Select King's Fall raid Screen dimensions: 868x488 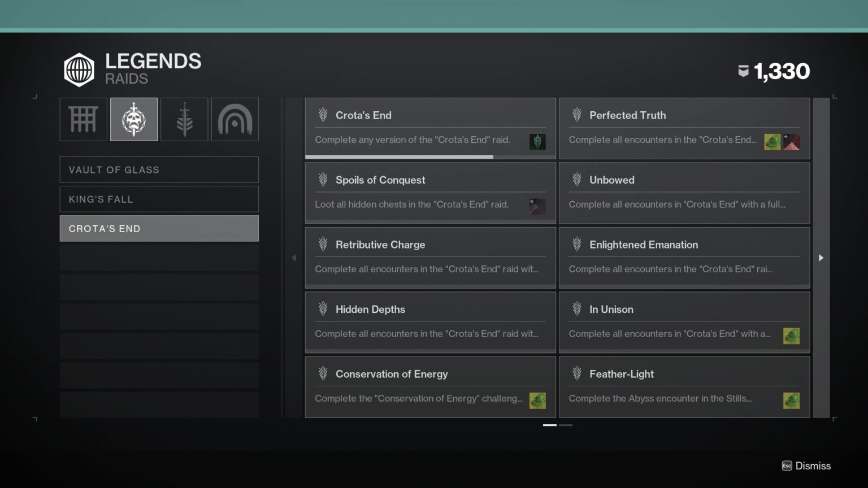[x=159, y=199]
